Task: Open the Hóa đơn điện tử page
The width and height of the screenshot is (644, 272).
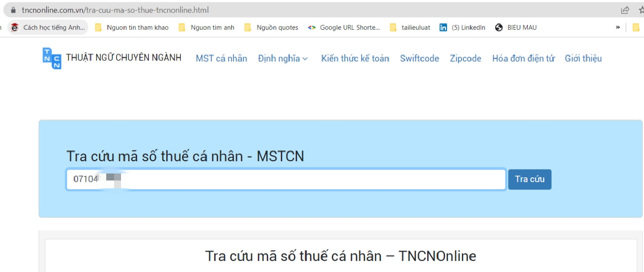Action: [523, 58]
